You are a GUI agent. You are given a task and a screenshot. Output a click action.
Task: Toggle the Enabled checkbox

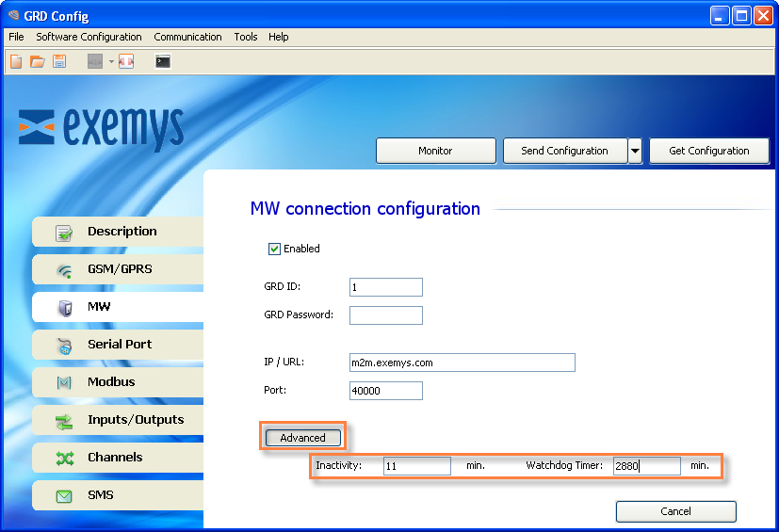click(274, 249)
